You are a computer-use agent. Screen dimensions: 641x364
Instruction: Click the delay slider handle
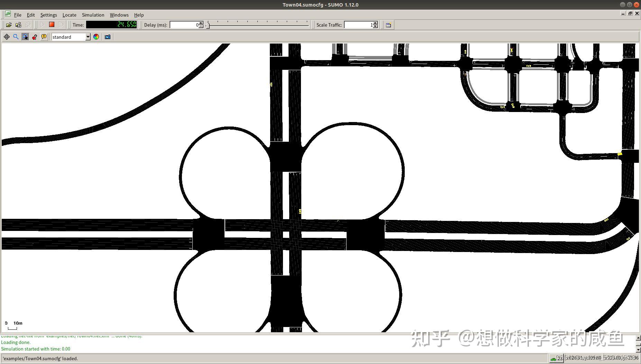[208, 25]
